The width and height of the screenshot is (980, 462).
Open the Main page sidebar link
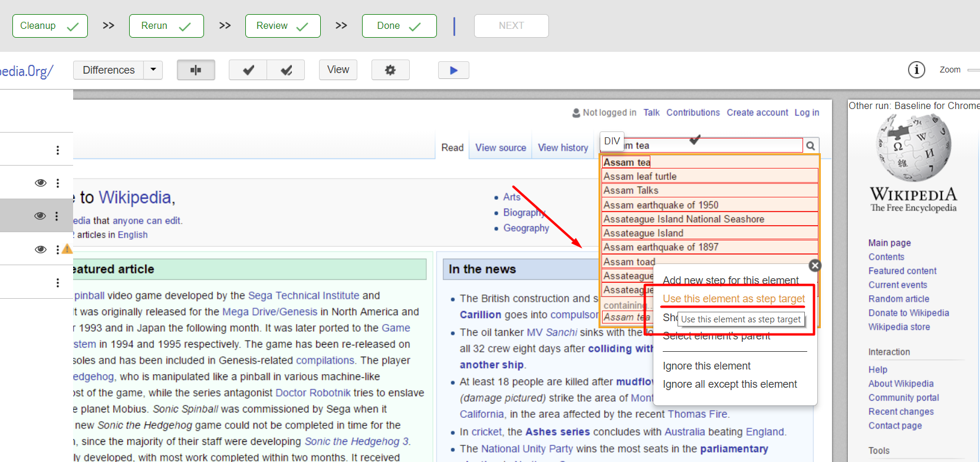[x=889, y=243]
